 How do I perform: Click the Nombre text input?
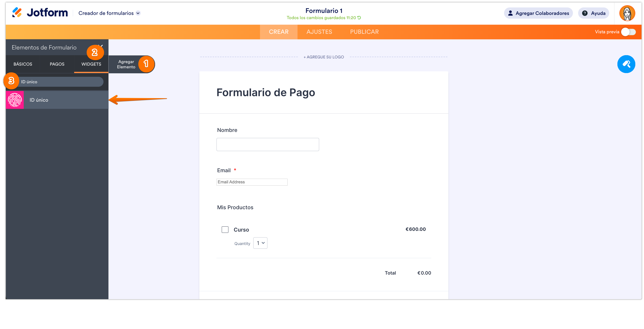[x=267, y=145]
